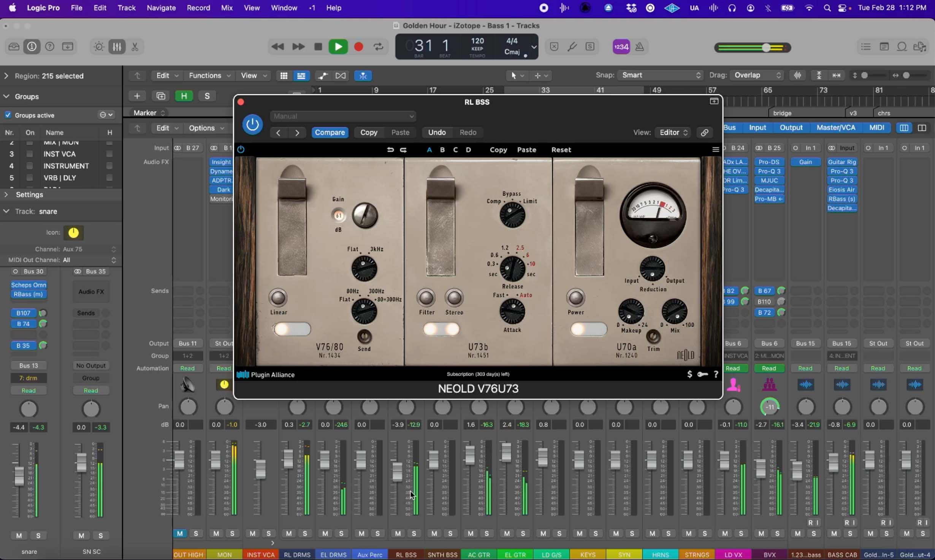Toggle the purple Count-in 1234 button

click(x=621, y=47)
